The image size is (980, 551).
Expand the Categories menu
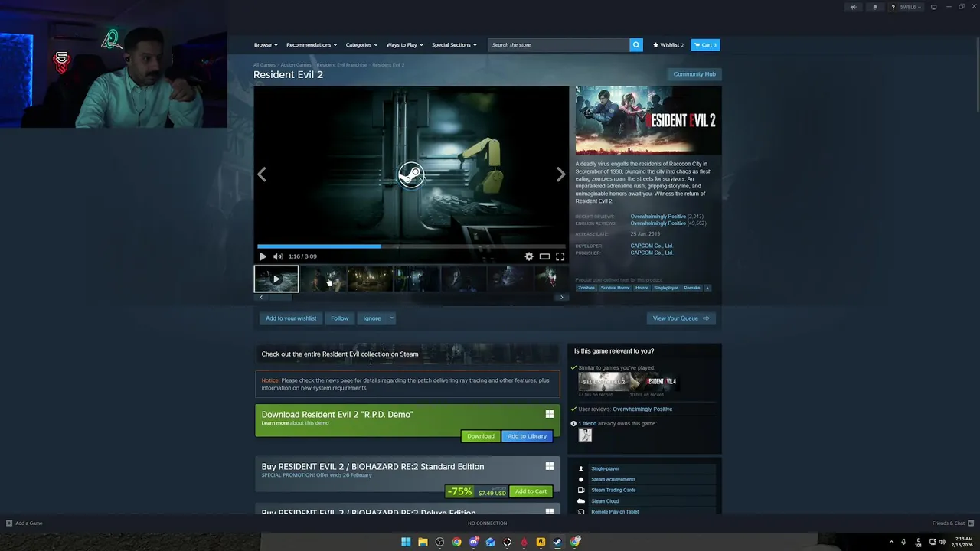pos(361,45)
